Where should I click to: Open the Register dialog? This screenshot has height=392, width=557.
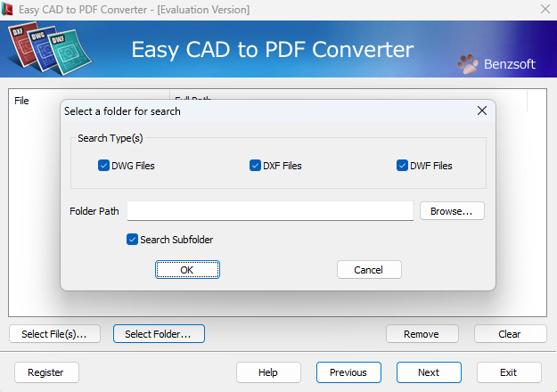[45, 372]
